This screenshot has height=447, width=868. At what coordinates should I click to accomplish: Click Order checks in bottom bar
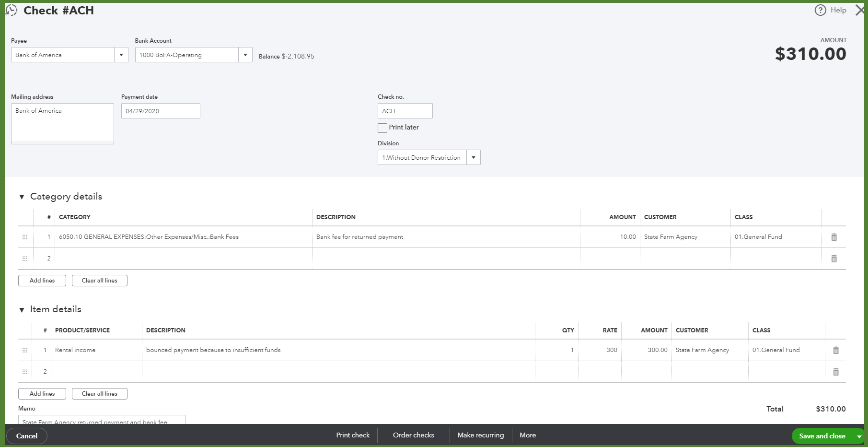pos(414,435)
